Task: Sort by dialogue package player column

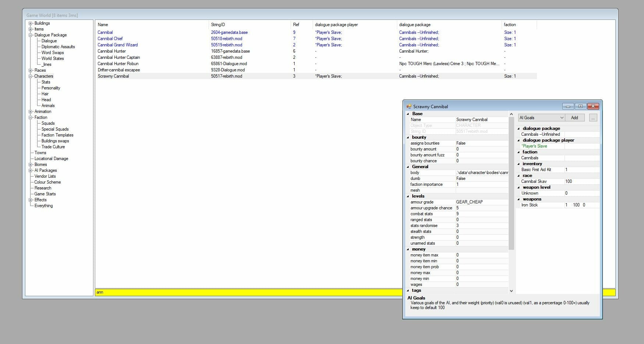Action: click(x=355, y=25)
